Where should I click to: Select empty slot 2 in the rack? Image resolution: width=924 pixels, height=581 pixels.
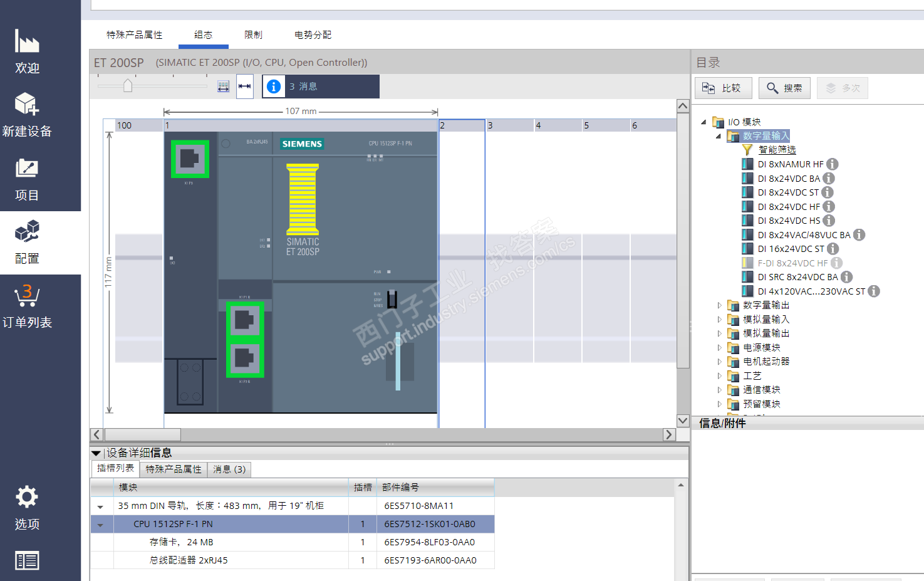[x=462, y=273]
